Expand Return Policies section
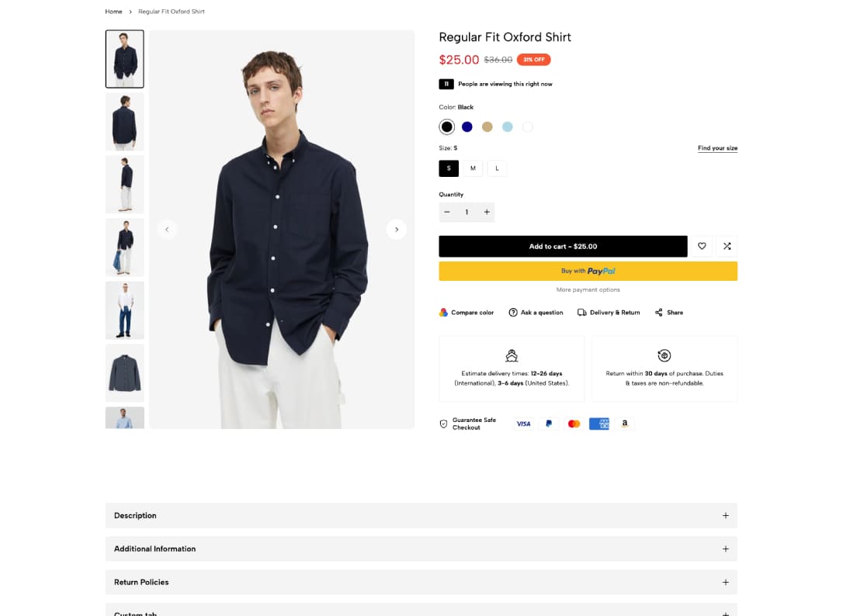The width and height of the screenshot is (843, 616). pyautogui.click(x=421, y=583)
